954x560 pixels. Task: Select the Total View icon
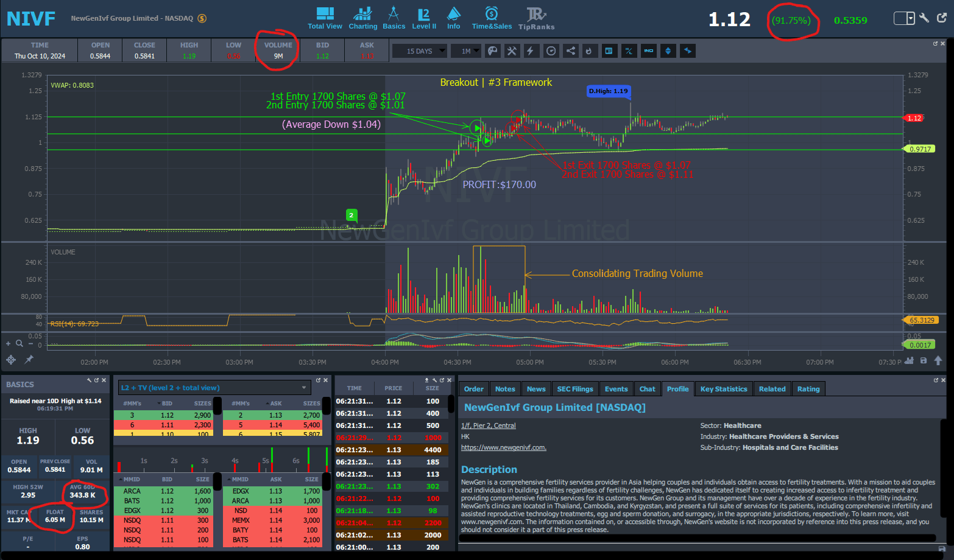(x=325, y=17)
